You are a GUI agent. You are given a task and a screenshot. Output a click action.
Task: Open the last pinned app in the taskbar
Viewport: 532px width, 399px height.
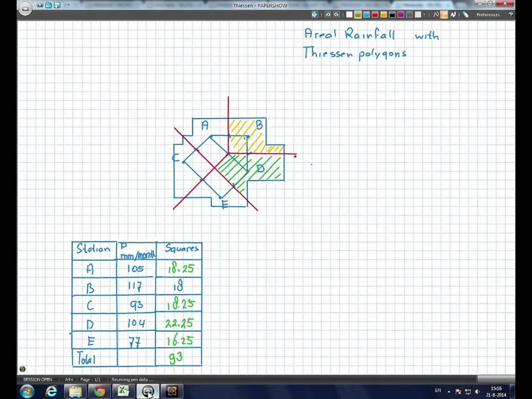click(x=172, y=392)
